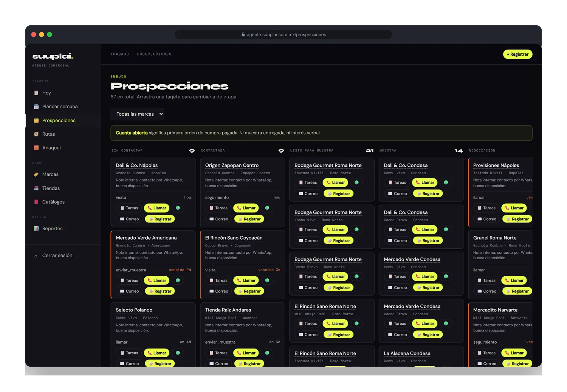Open Tareas on Deli & Co. Condesa Cacao Bravo card
Image resolution: width=567 pixels, height=392 pixels.
point(397,229)
